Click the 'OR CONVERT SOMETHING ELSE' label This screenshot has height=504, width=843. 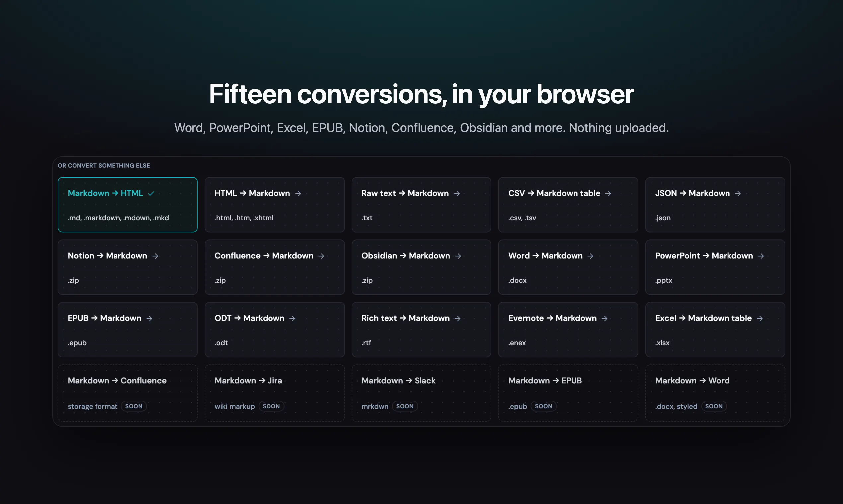pyautogui.click(x=104, y=166)
